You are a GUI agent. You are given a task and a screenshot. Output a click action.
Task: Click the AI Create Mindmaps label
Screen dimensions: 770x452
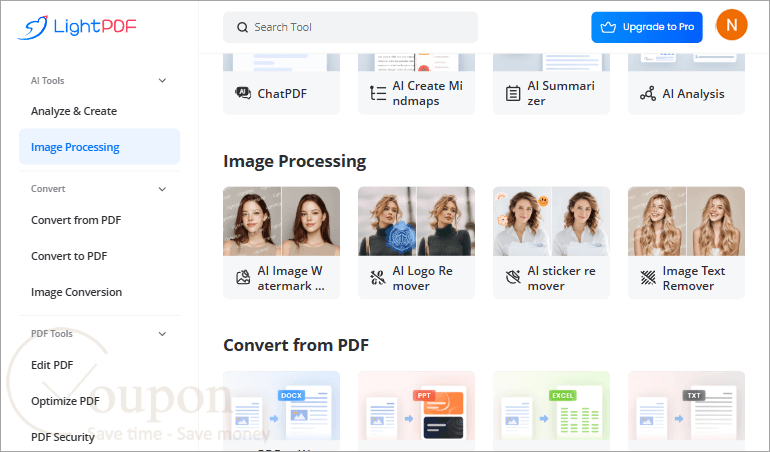[x=427, y=93]
